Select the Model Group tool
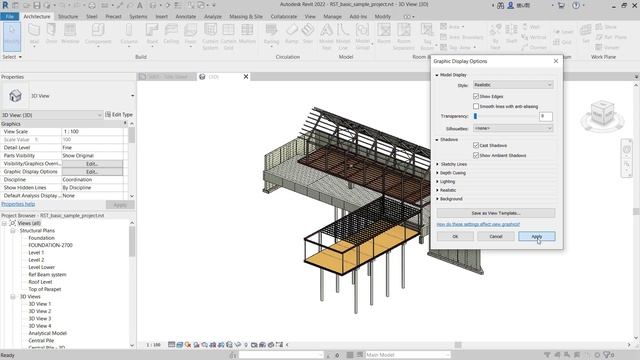 362,36
